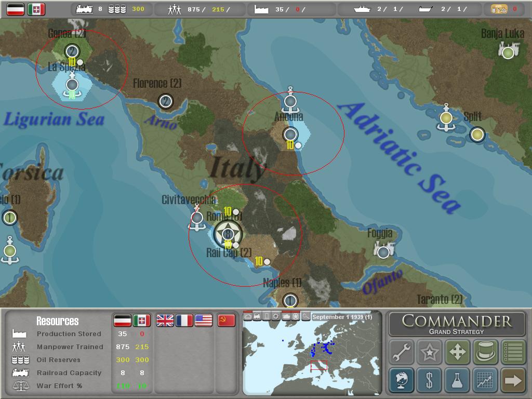The image size is (532, 399).
Task: Open the top hat diplomacy button
Action: (485, 352)
